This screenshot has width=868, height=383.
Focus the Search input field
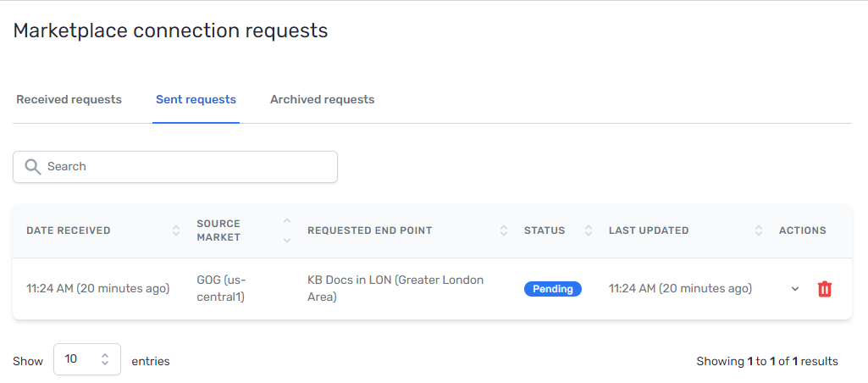186,167
